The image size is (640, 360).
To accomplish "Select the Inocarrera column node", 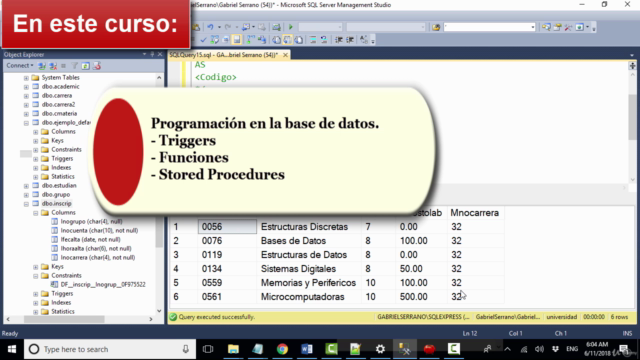I will pyautogui.click(x=98, y=257).
